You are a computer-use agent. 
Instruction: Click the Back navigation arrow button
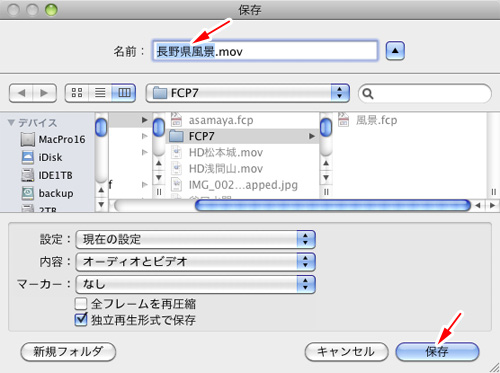pos(21,93)
